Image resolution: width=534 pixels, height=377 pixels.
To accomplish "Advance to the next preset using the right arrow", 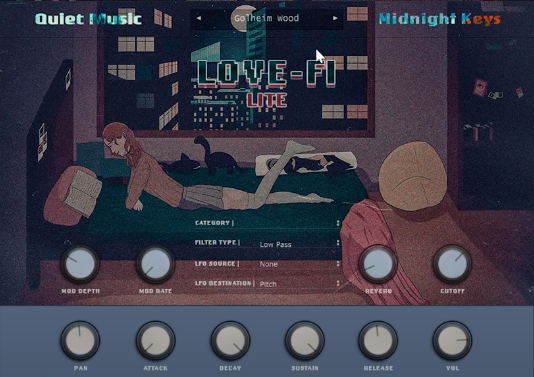I will point(335,18).
